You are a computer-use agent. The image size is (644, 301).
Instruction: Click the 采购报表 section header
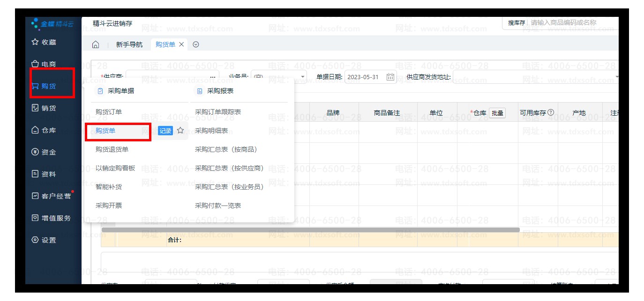coord(215,91)
